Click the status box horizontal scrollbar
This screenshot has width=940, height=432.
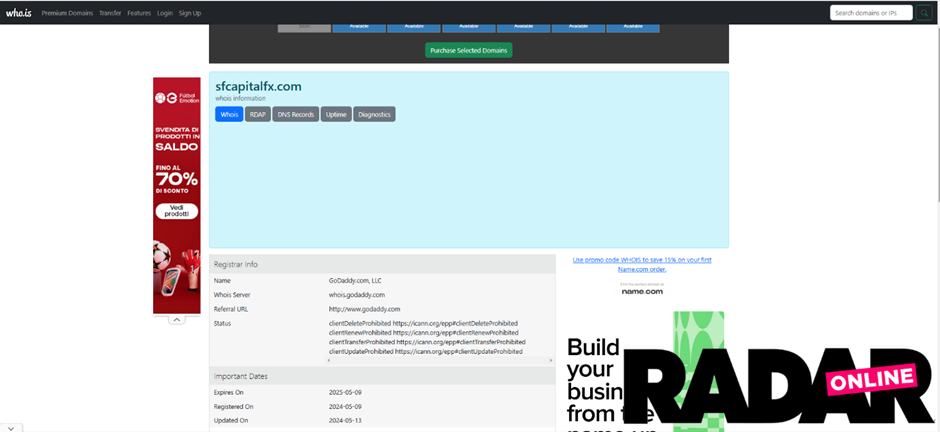439,361
